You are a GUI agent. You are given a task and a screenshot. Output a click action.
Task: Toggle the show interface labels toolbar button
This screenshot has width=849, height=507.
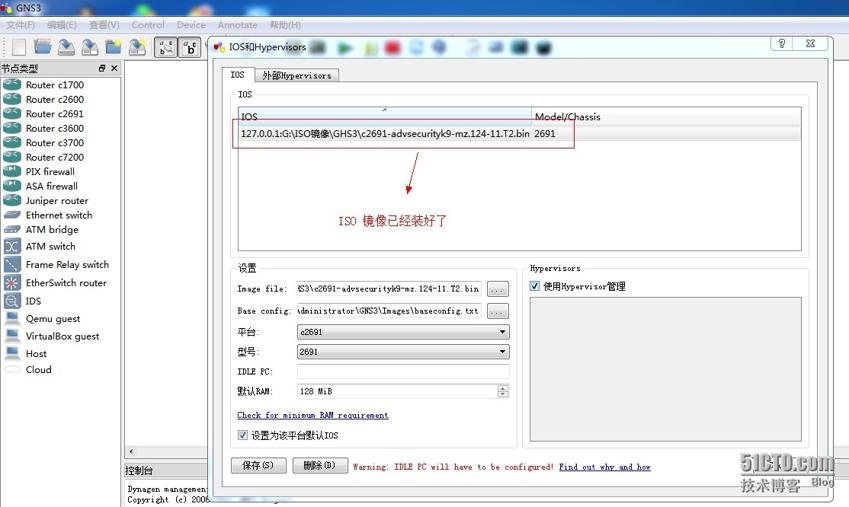166,48
